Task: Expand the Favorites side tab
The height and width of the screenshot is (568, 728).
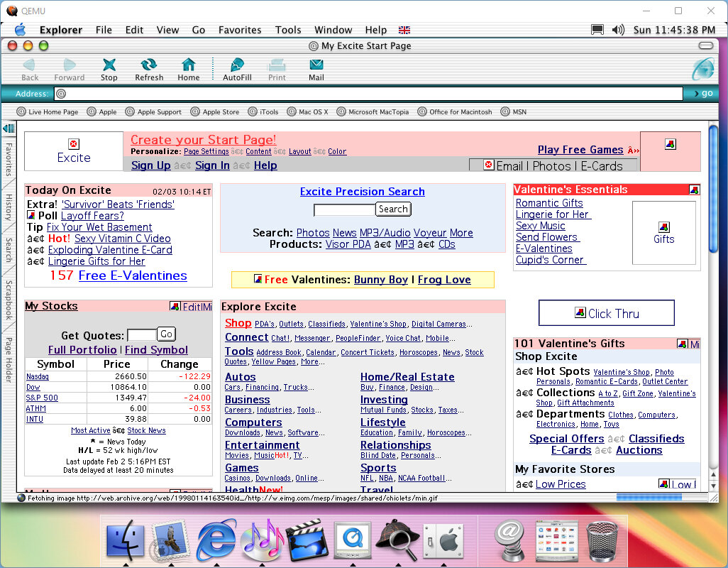Action: click(9, 160)
